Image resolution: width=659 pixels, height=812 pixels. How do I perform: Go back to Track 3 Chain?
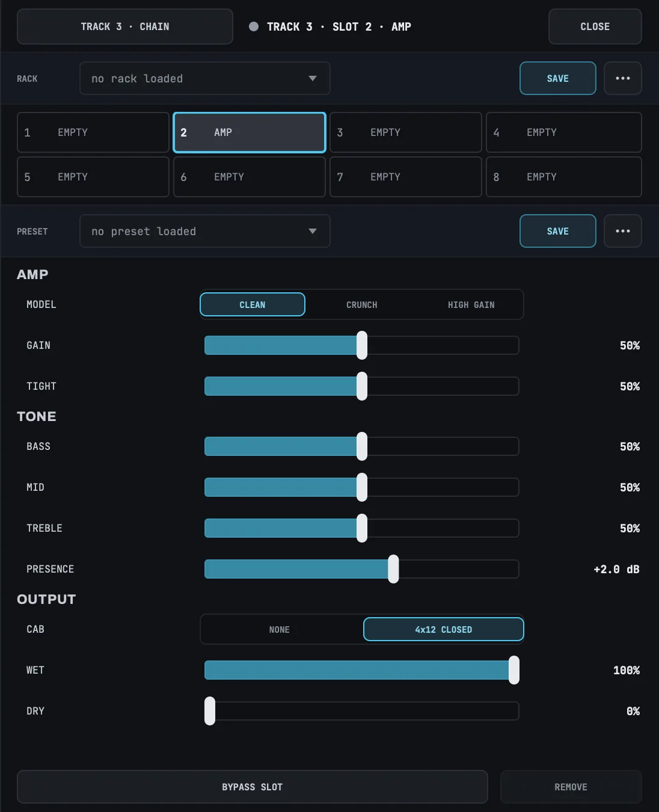[125, 26]
